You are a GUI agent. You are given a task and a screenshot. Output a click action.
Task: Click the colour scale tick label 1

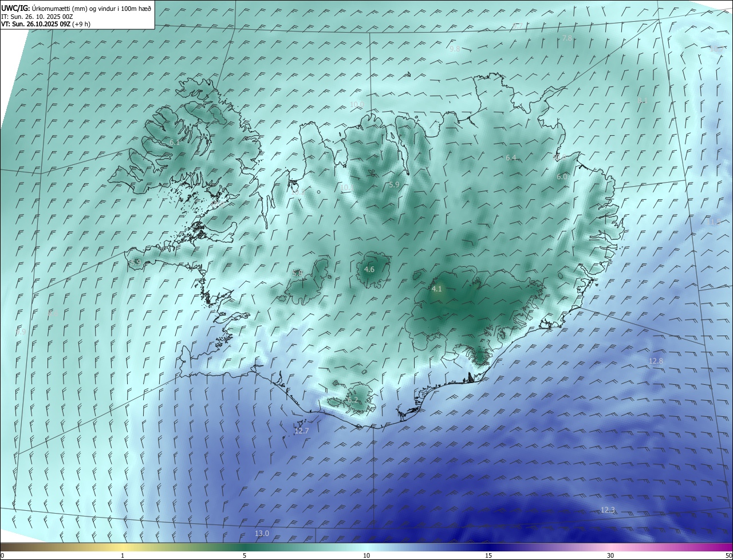(x=123, y=555)
